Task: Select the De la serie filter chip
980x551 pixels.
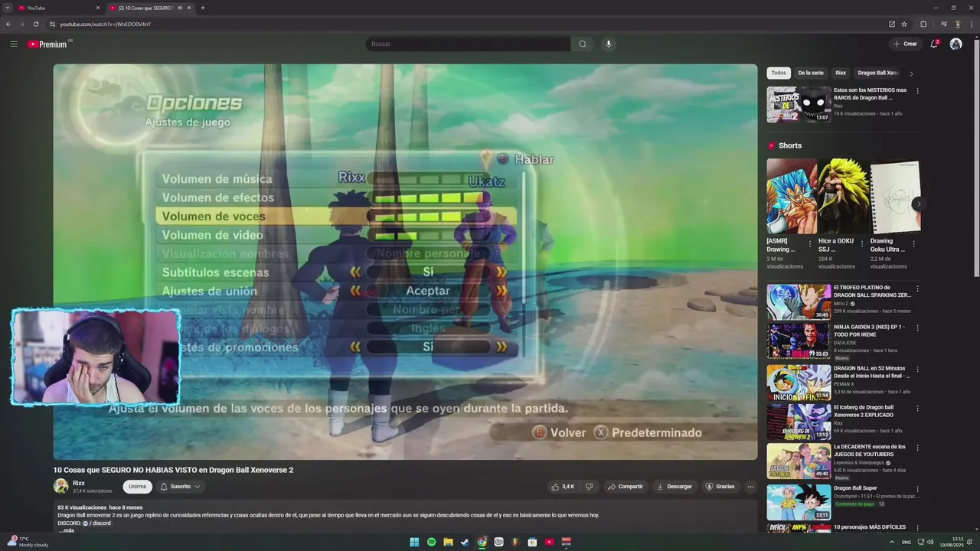Action: tap(811, 73)
